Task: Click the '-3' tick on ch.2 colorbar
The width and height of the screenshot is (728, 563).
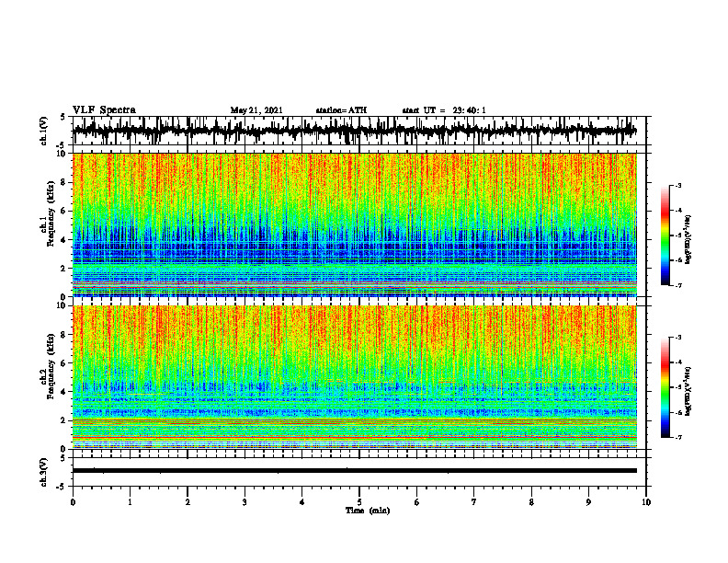Action: 678,338
